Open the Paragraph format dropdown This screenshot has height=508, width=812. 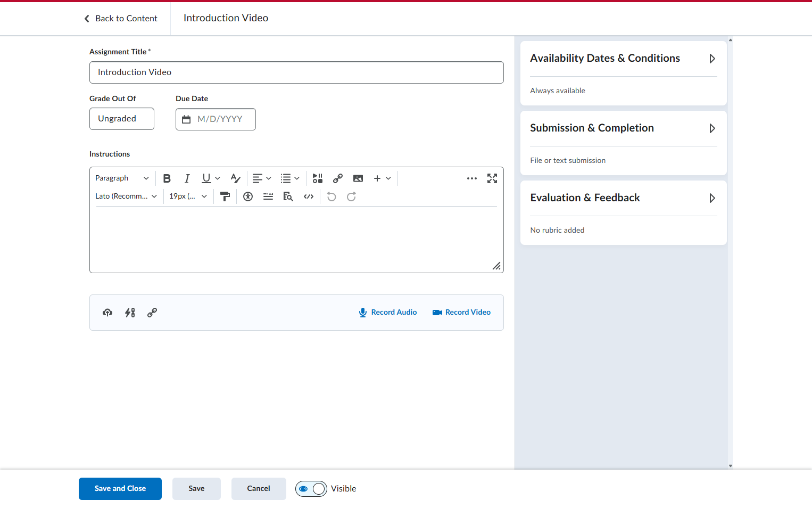[122, 178]
